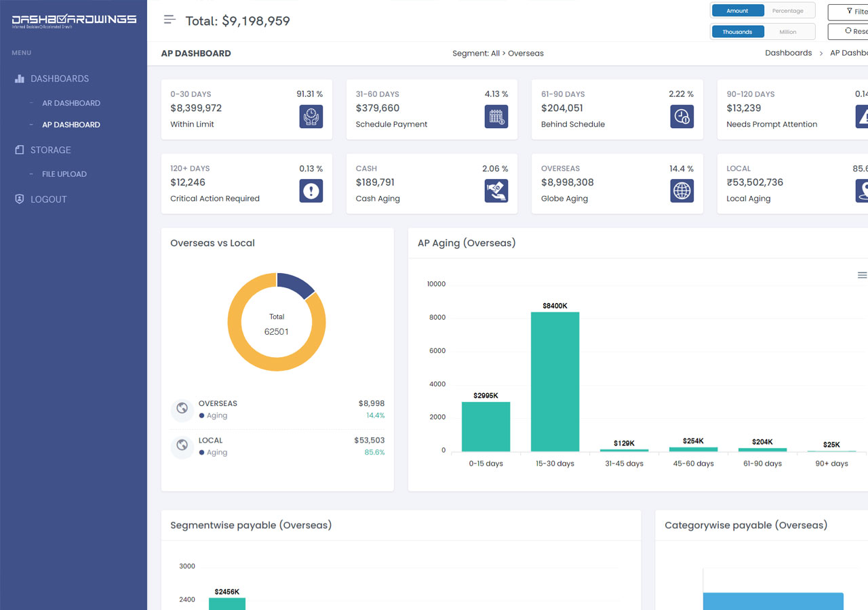The image size is (868, 610).
Task: Click the Filter button
Action: tap(849, 12)
